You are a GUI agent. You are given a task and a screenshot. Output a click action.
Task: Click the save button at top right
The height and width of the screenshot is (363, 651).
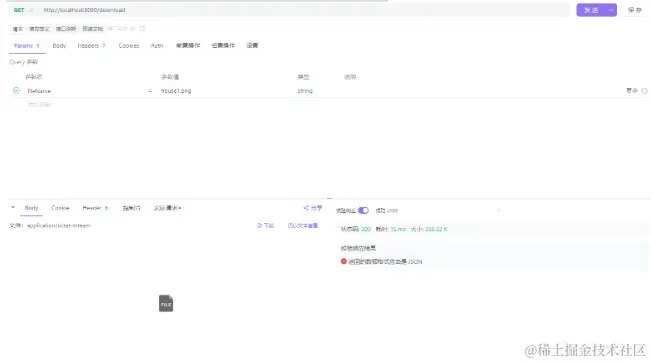pyautogui.click(x=635, y=10)
